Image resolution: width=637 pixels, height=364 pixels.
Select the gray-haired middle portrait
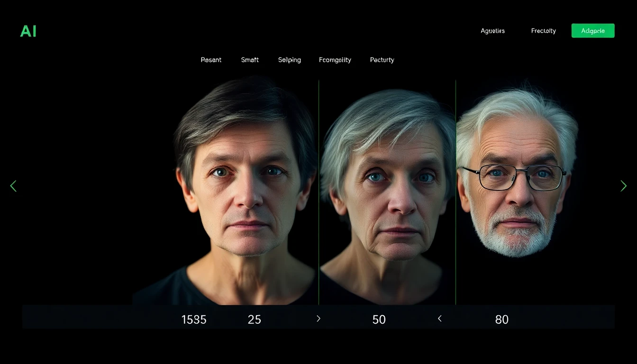point(388,190)
